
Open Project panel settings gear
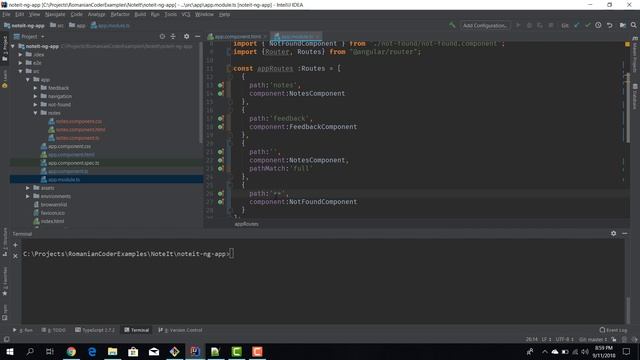[x=187, y=36]
